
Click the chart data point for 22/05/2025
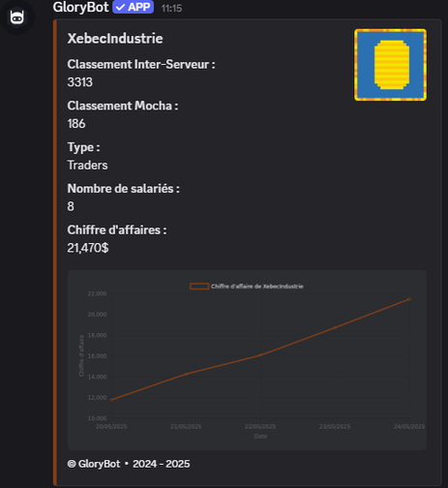[x=260, y=355]
